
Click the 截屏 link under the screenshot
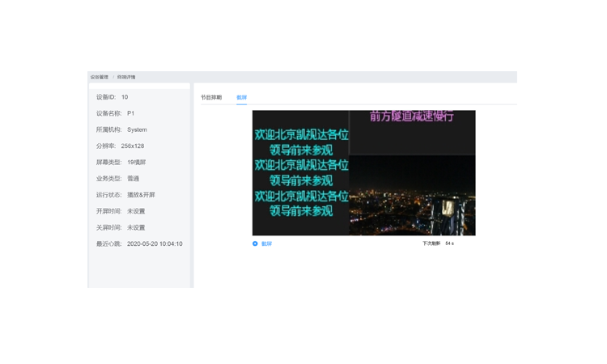pyautogui.click(x=266, y=243)
